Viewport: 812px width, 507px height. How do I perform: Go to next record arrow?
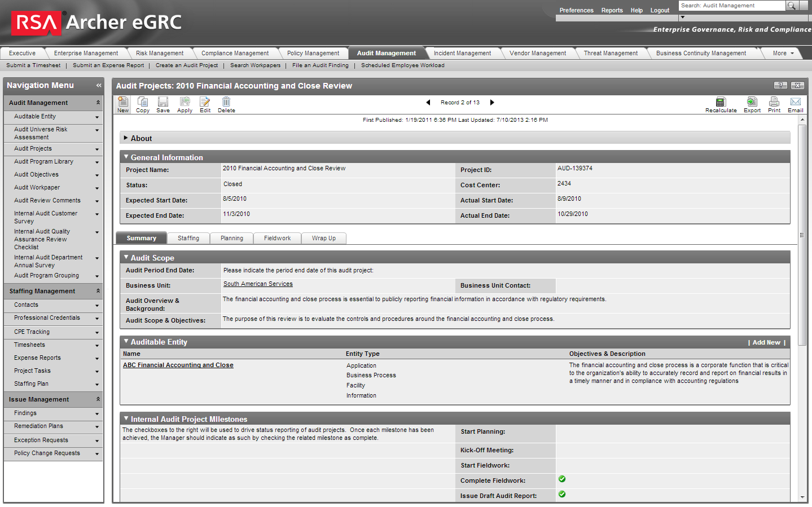click(x=492, y=103)
